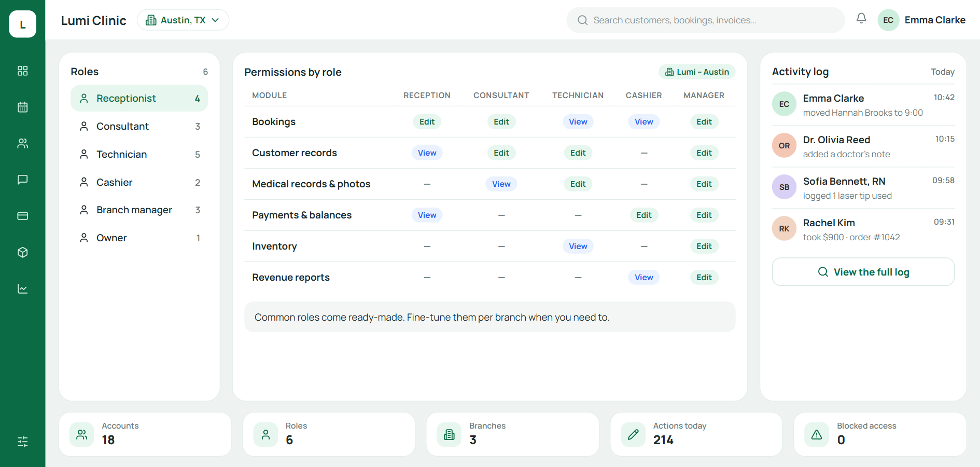Open the calendar icon in sidebar

coord(23,107)
